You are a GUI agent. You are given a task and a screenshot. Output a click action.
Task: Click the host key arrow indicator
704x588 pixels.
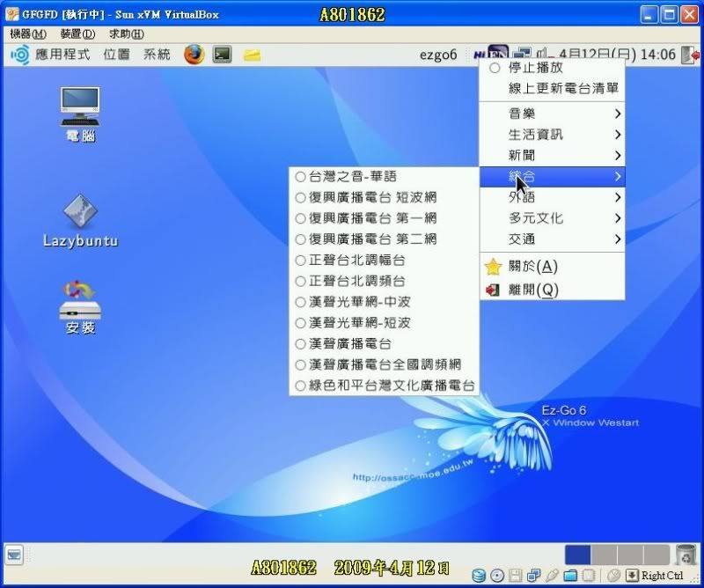pyautogui.click(x=632, y=576)
